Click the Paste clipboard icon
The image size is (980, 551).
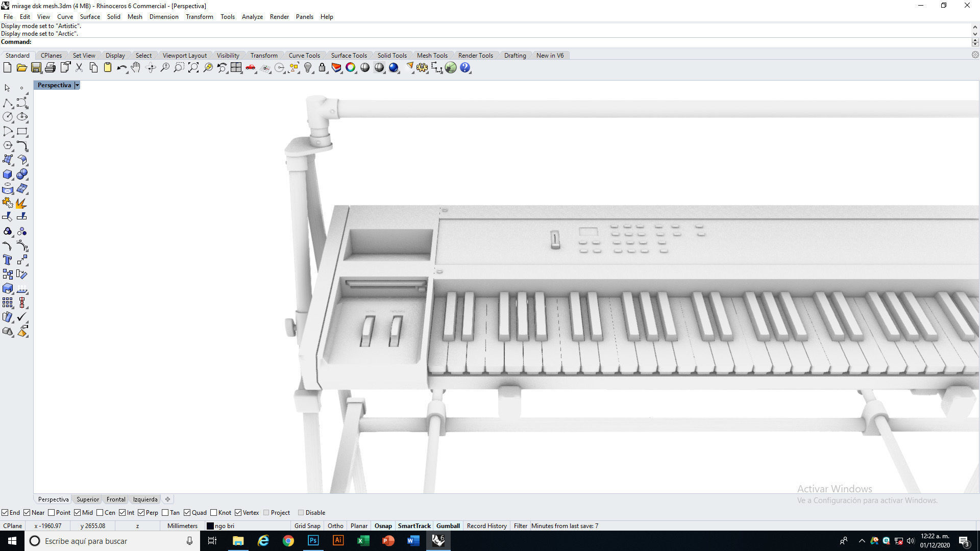108,68
